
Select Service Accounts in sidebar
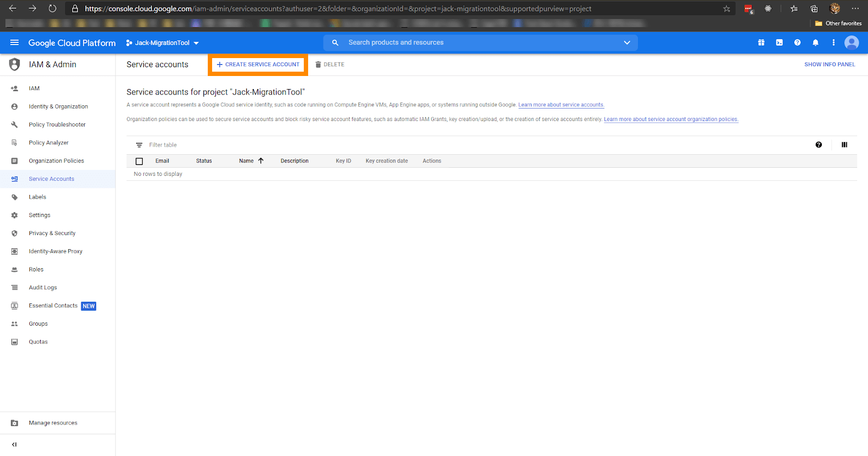point(52,179)
